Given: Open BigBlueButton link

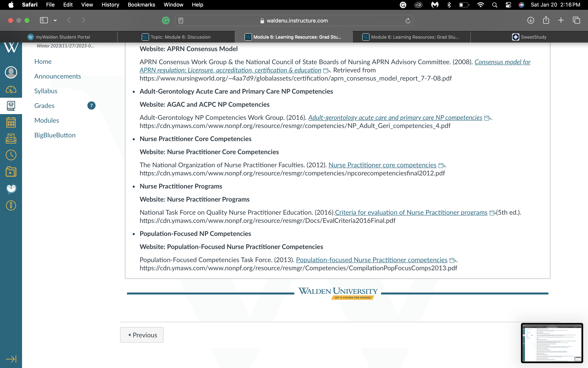Looking at the screenshot, I should pyautogui.click(x=55, y=135).
